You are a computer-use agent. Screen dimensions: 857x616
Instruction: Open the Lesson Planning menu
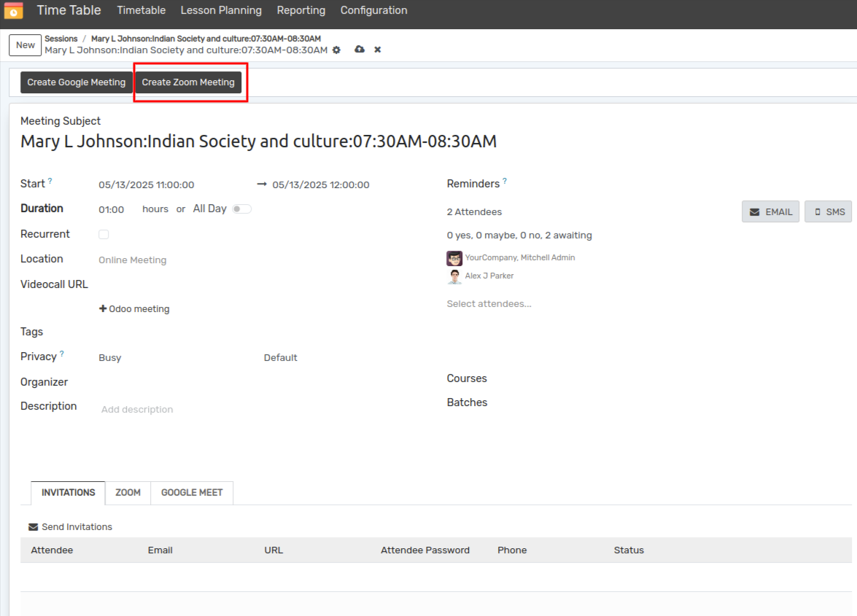[221, 10]
